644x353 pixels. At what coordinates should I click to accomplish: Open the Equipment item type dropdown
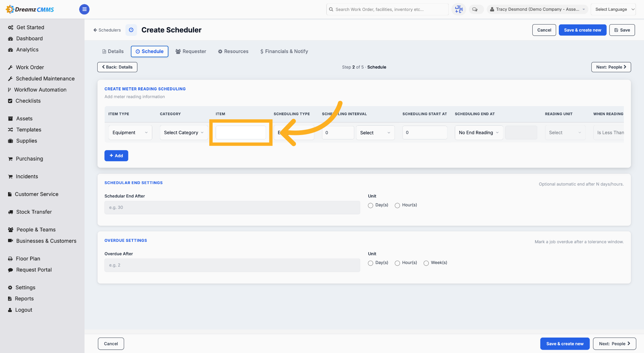pos(130,133)
